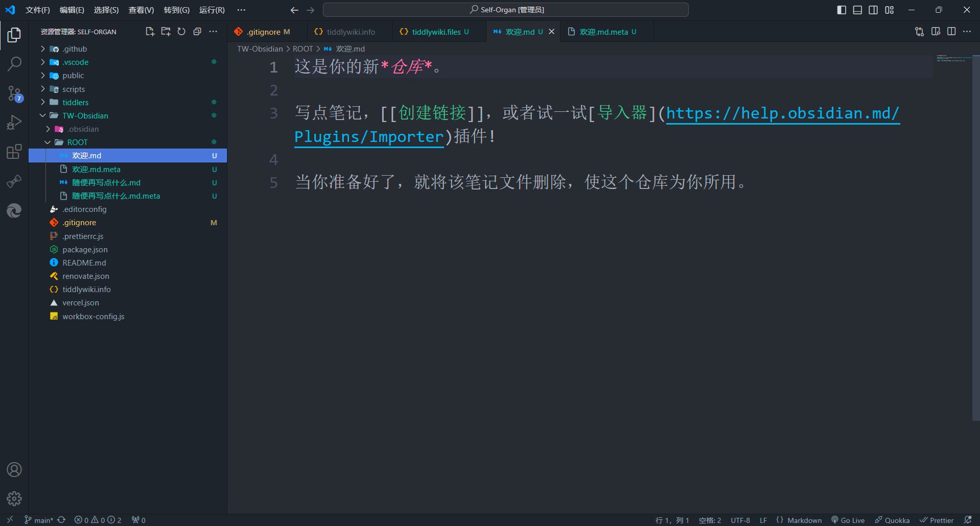The height and width of the screenshot is (526, 980).
Task: Click New File icon in explorer header
Action: 150,32
